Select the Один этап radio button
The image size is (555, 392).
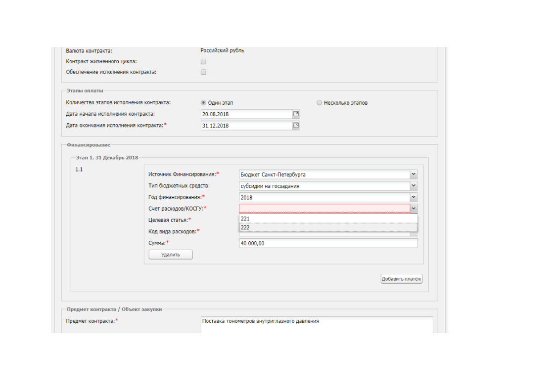tap(203, 103)
